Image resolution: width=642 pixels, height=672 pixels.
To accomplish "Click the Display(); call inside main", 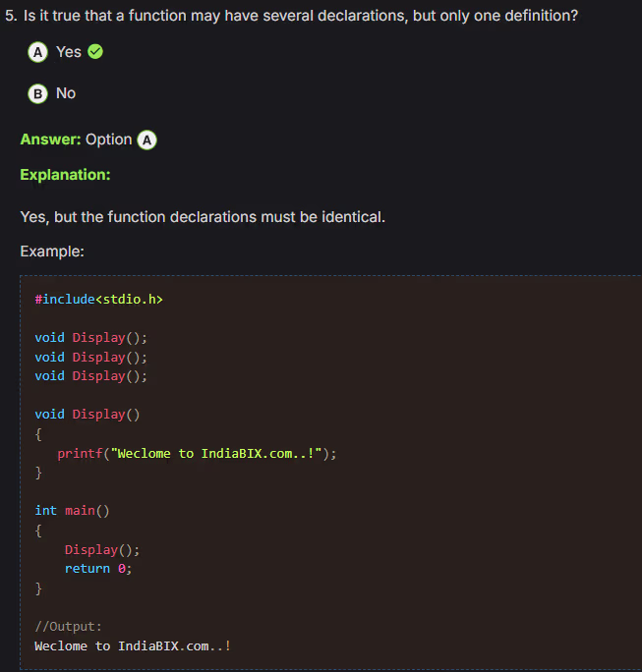I will (x=102, y=549).
